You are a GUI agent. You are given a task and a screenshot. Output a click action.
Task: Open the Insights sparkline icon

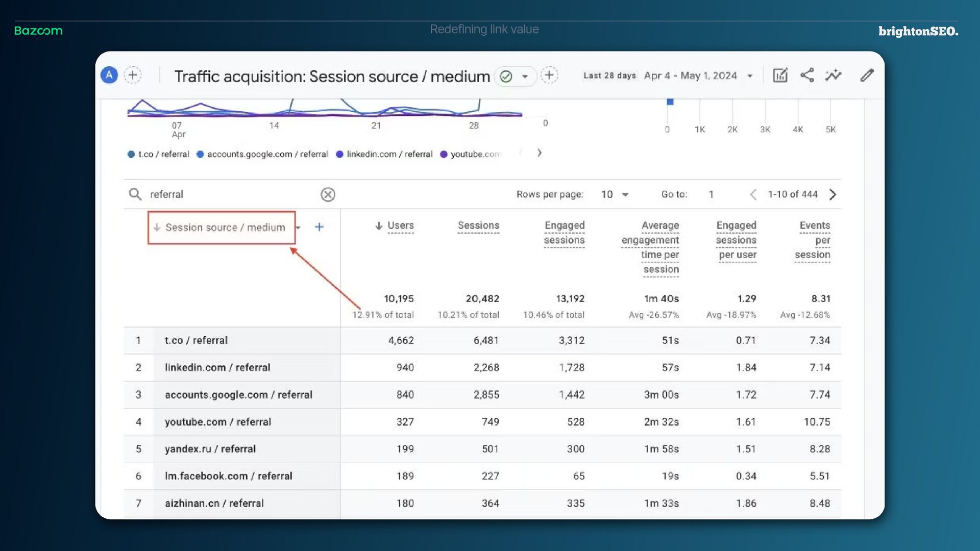pyautogui.click(x=834, y=76)
